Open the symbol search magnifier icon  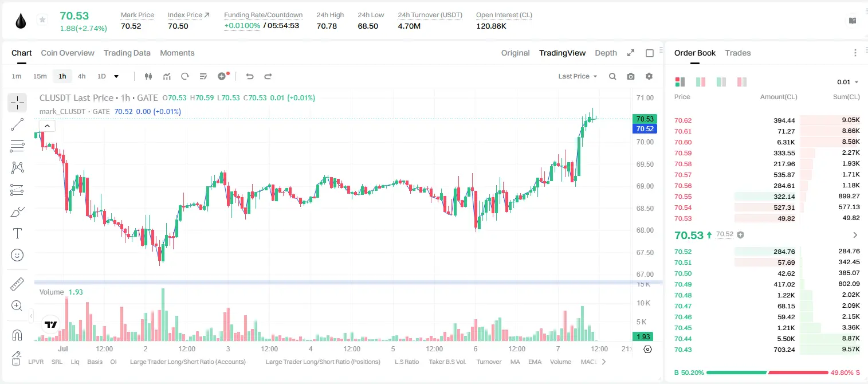click(612, 76)
